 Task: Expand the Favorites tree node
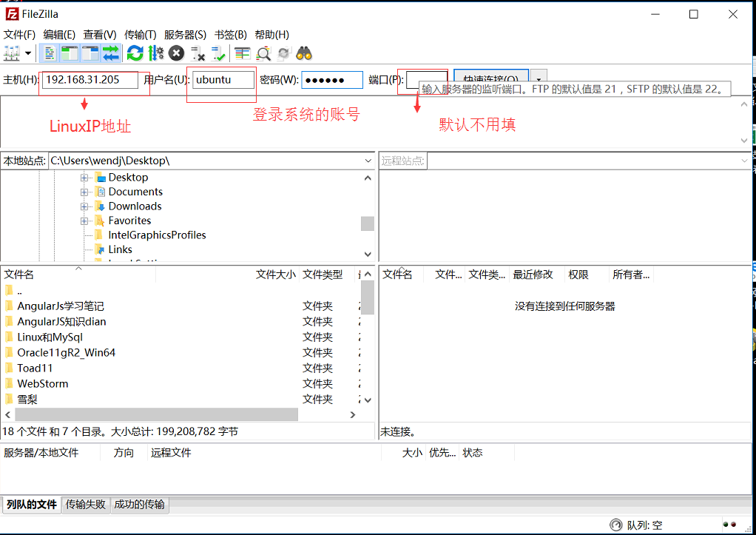pyautogui.click(x=84, y=221)
